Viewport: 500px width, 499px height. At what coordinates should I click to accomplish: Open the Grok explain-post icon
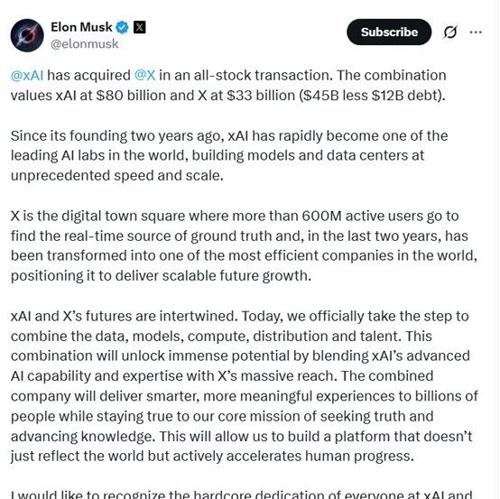click(450, 32)
